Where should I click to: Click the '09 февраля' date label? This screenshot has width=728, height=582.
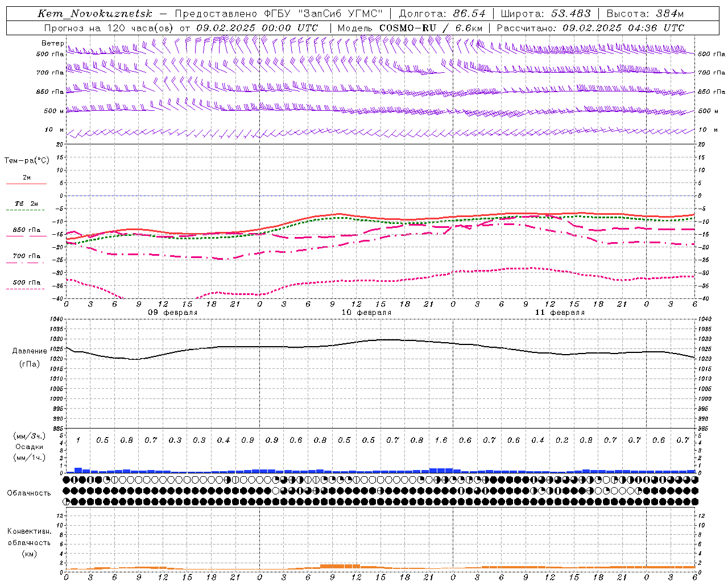[173, 313]
